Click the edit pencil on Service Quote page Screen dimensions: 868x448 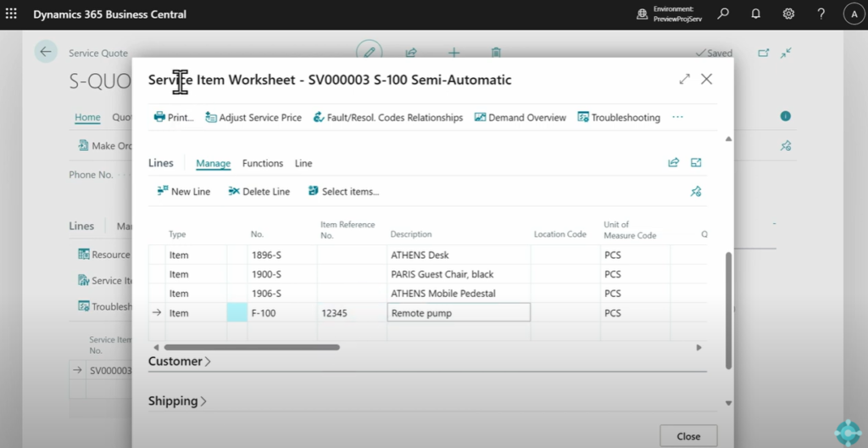(370, 53)
